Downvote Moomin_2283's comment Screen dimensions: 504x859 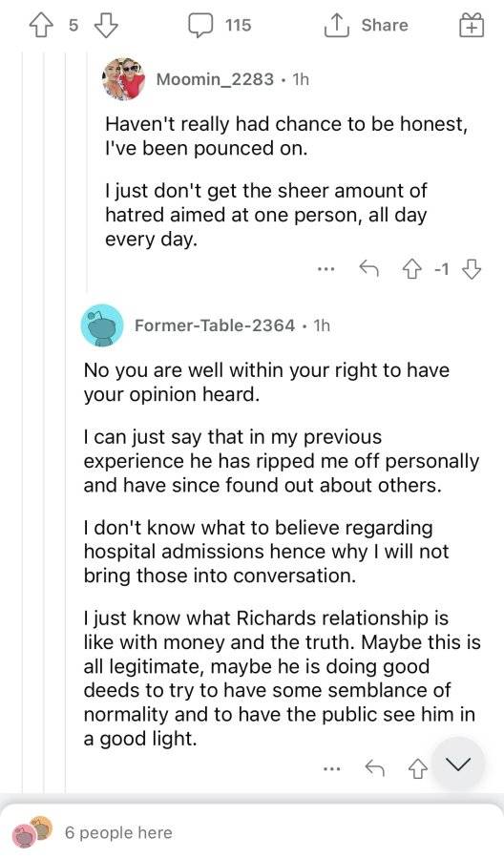(472, 269)
